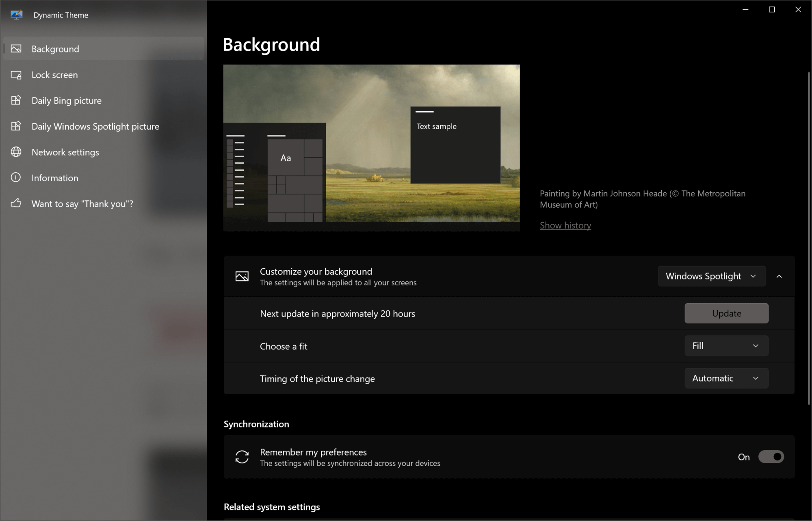812x521 pixels.
Task: Turn off Remember my preferences toggle
Action: coord(771,457)
